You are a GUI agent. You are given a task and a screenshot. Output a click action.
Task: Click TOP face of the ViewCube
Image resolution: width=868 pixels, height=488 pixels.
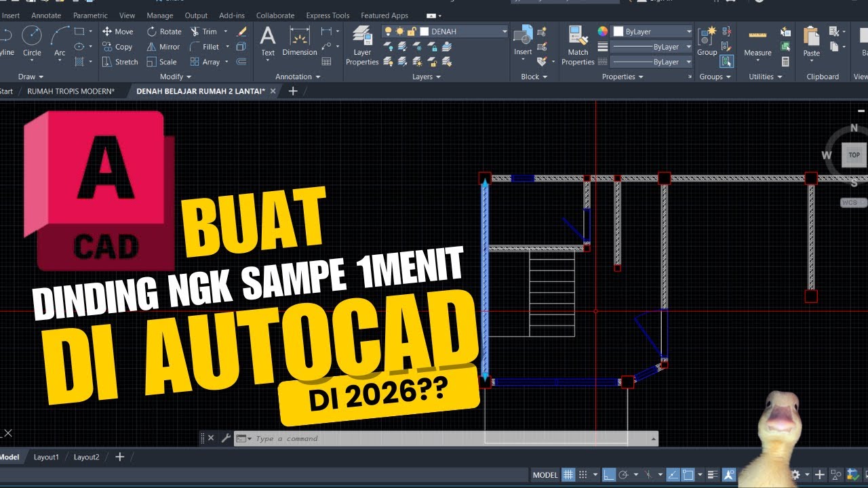854,155
